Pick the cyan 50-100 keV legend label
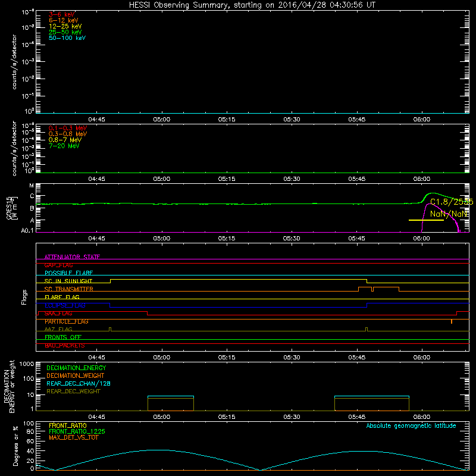 click(67, 38)
